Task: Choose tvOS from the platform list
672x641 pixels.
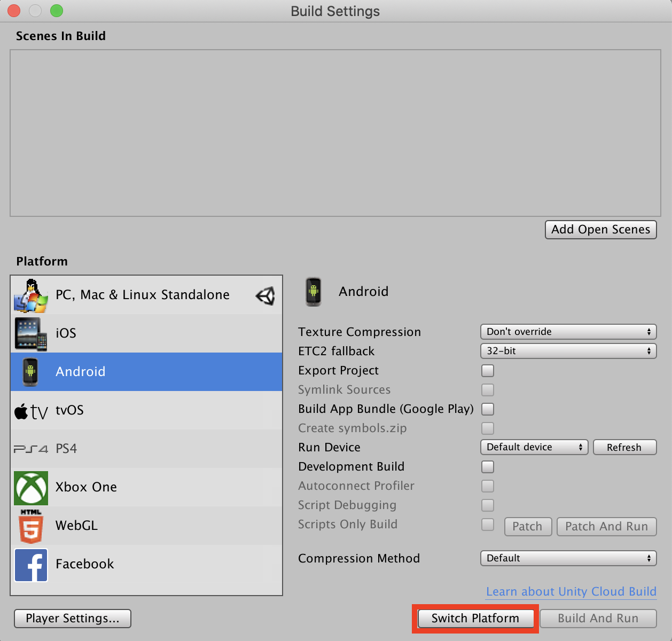Action: pos(146,410)
